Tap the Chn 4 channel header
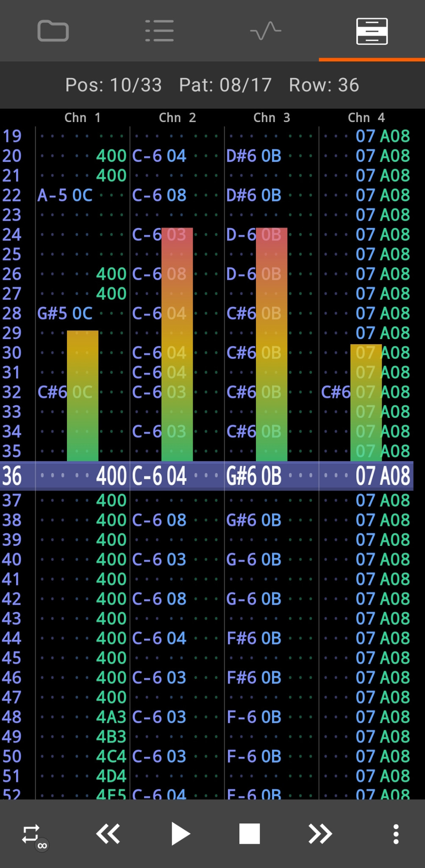Screen dimensions: 425x868 (366, 118)
